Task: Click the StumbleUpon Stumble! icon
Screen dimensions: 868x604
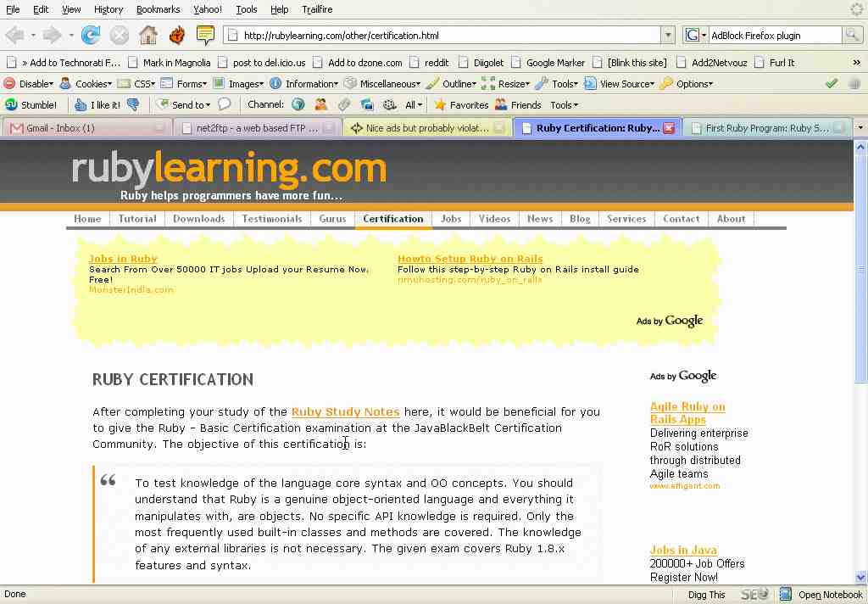Action: coord(11,104)
